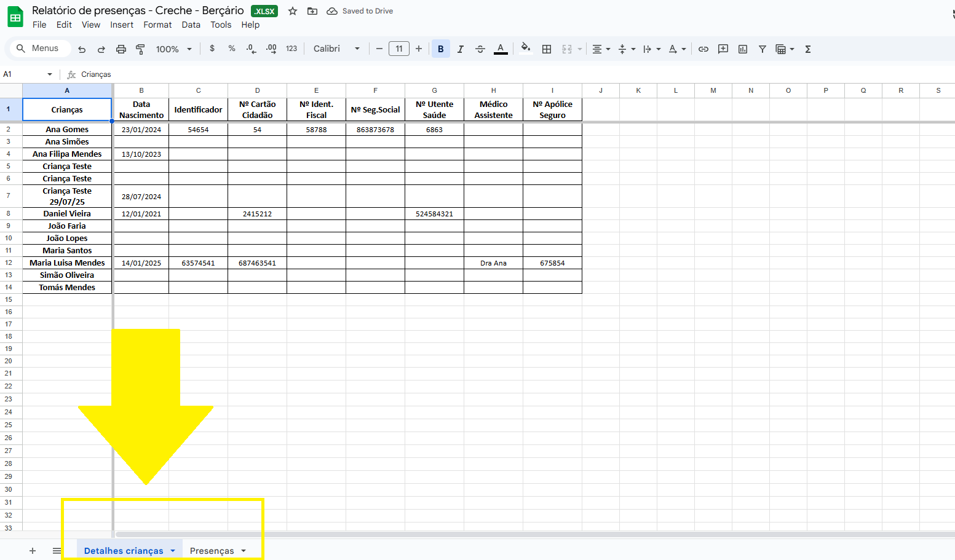955x560 pixels.
Task: Open the Format menu
Action: click(157, 25)
